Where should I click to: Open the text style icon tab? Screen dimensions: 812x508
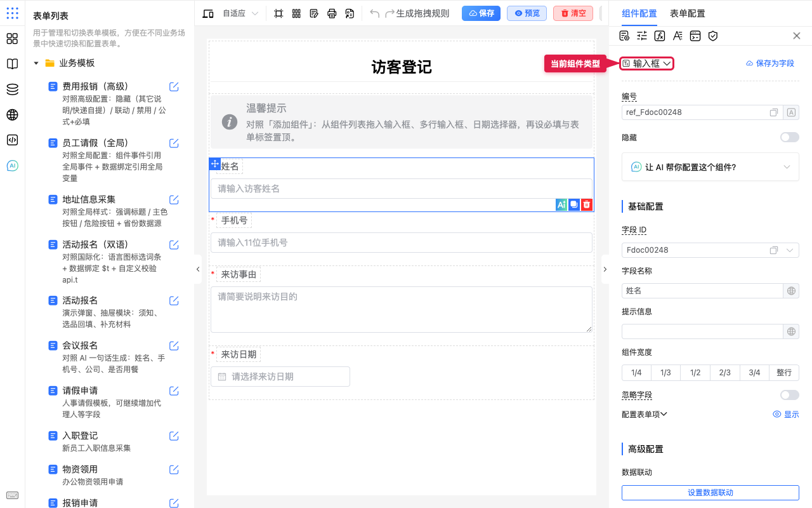point(678,36)
